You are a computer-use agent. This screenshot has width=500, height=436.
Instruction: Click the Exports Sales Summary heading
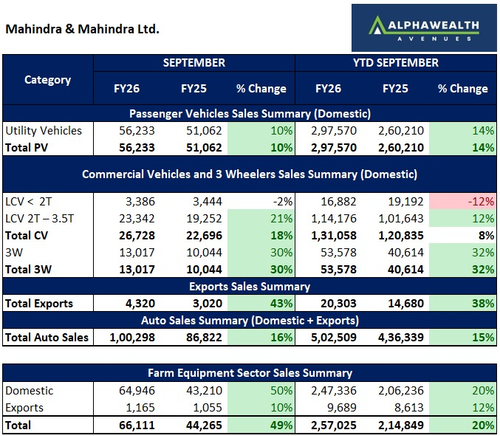(x=250, y=287)
